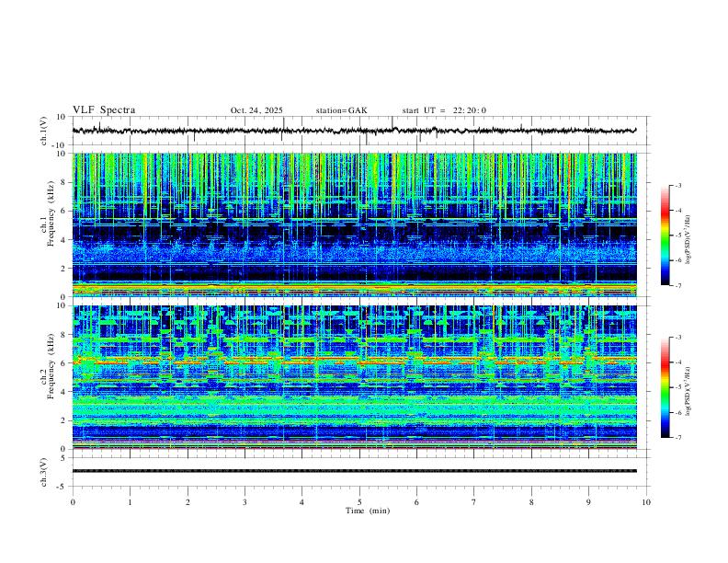The width and height of the screenshot is (728, 563).
Task: Click the ch.1 log(PSD) color scale title
Action: pos(688,239)
